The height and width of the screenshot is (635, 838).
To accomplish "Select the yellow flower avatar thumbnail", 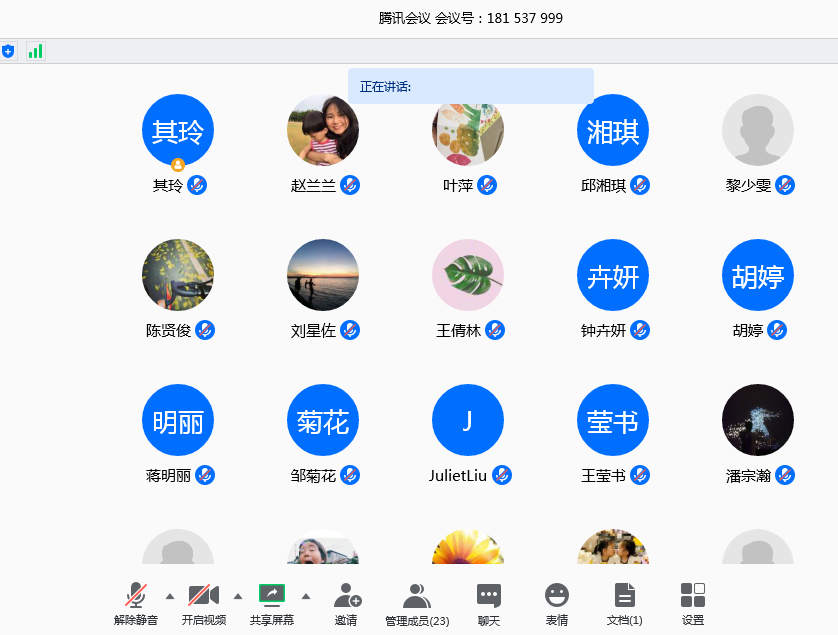I will pyautogui.click(x=468, y=547).
